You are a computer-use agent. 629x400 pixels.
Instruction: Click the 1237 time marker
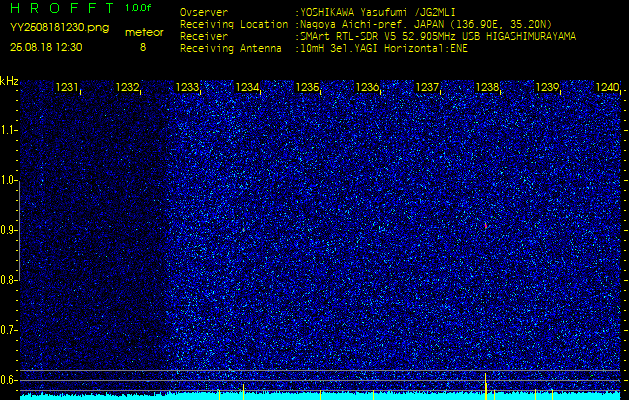[427, 87]
